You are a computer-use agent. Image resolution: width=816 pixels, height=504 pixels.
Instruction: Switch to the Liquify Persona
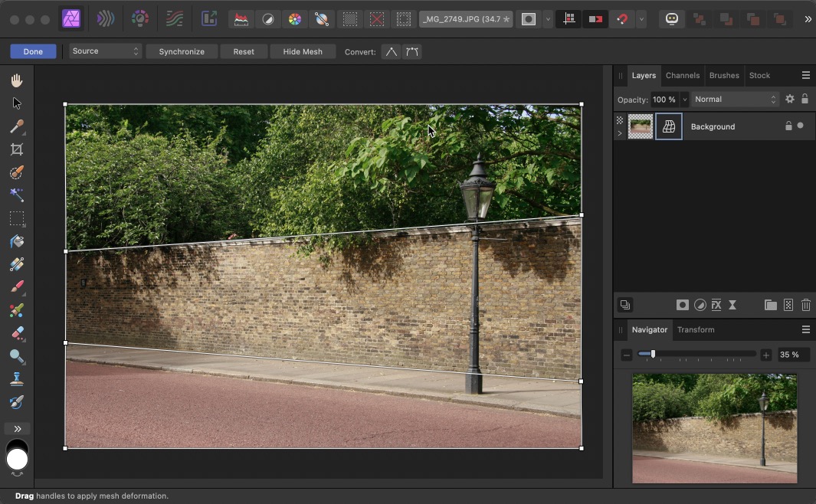[106, 19]
